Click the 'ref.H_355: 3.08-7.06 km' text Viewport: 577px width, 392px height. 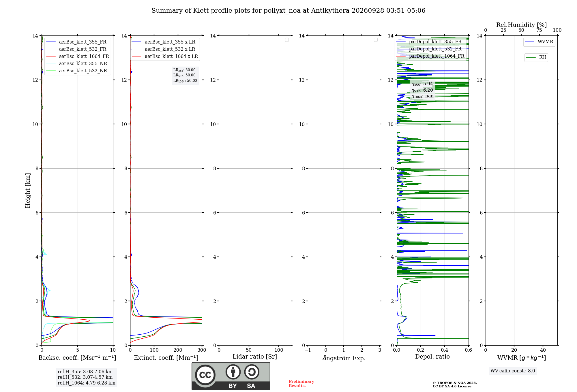(85, 372)
